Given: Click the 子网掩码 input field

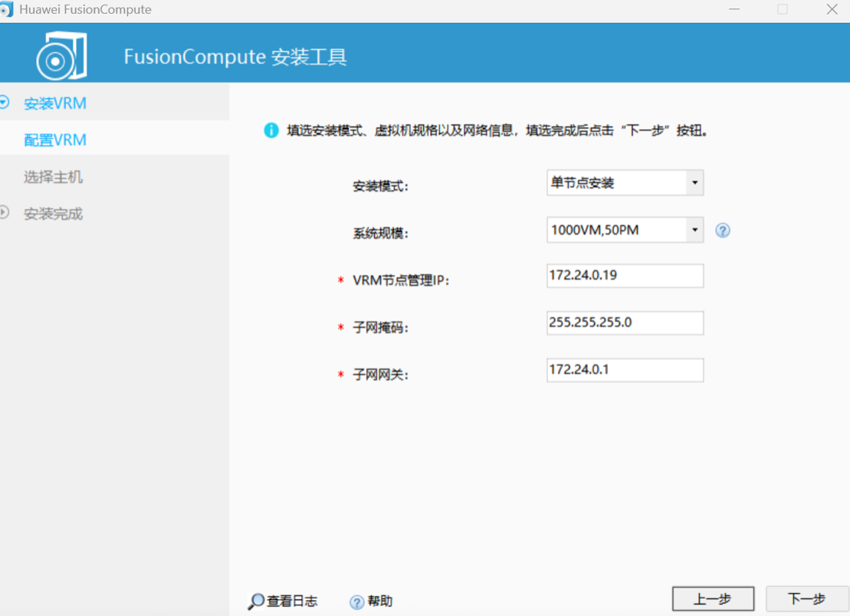Looking at the screenshot, I should (x=625, y=323).
